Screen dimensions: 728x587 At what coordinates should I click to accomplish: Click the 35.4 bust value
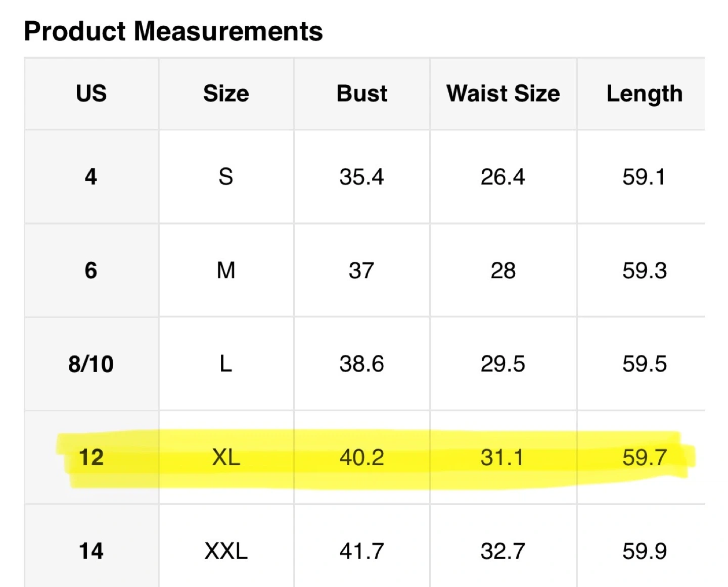coord(361,176)
